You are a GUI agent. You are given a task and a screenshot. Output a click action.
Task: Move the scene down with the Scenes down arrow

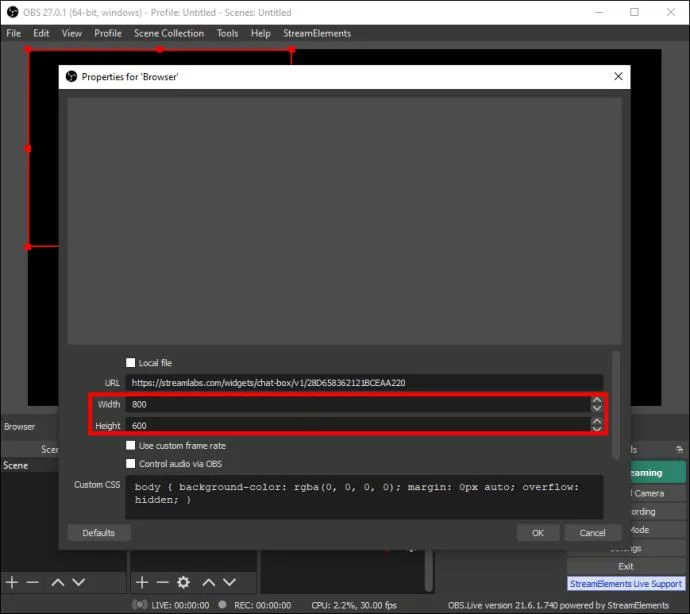[78, 582]
